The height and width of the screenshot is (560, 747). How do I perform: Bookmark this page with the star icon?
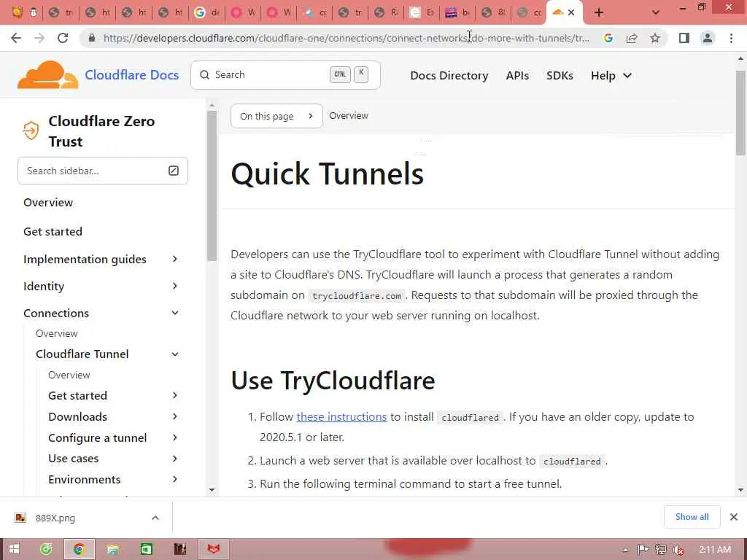tap(655, 38)
